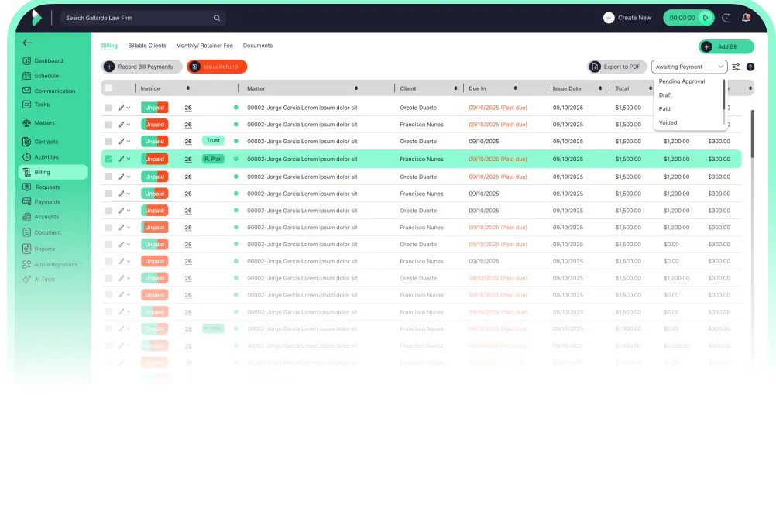Open the notifications bell in the top bar

click(744, 17)
